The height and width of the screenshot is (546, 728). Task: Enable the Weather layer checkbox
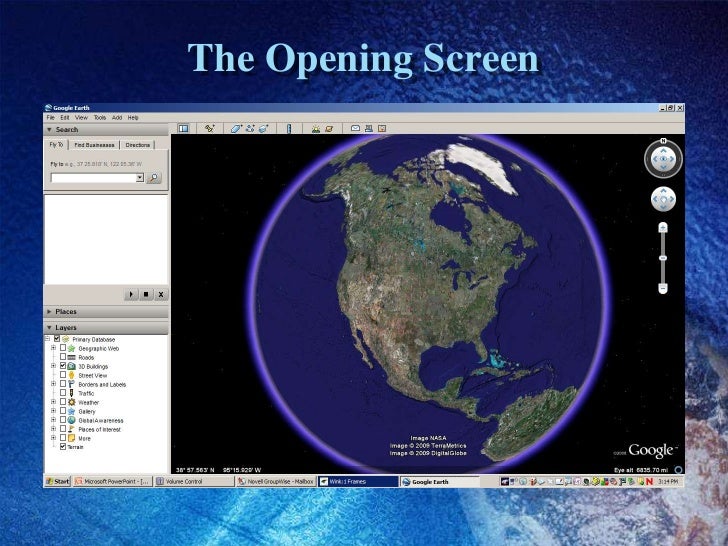(x=63, y=402)
